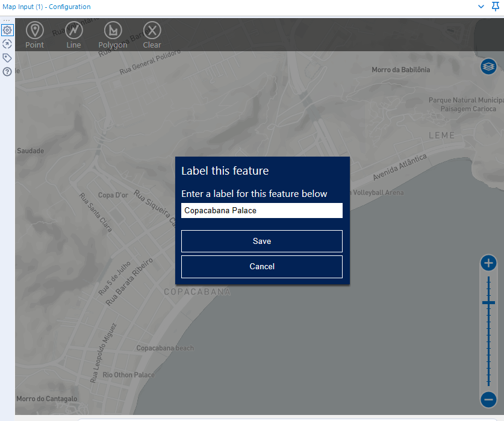Screen dimensions: 504x421
Task: Click the Rua Barata Ribeiro street label
Action: (x=129, y=282)
